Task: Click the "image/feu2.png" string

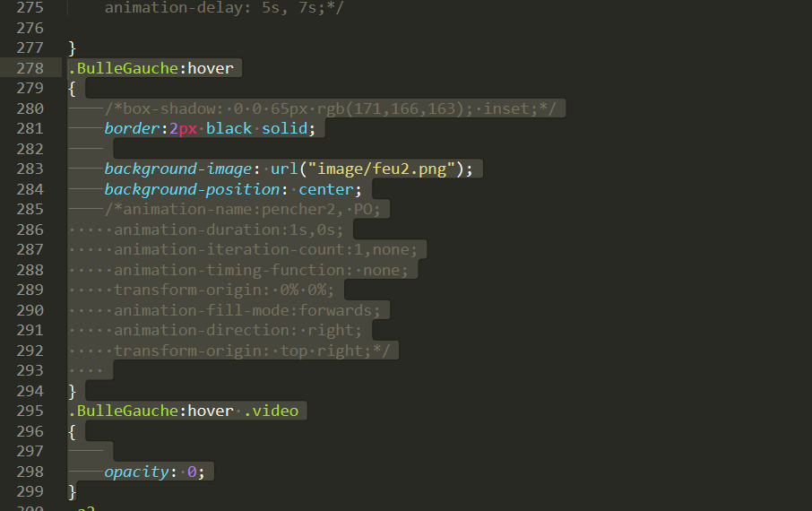Action: click(381, 169)
